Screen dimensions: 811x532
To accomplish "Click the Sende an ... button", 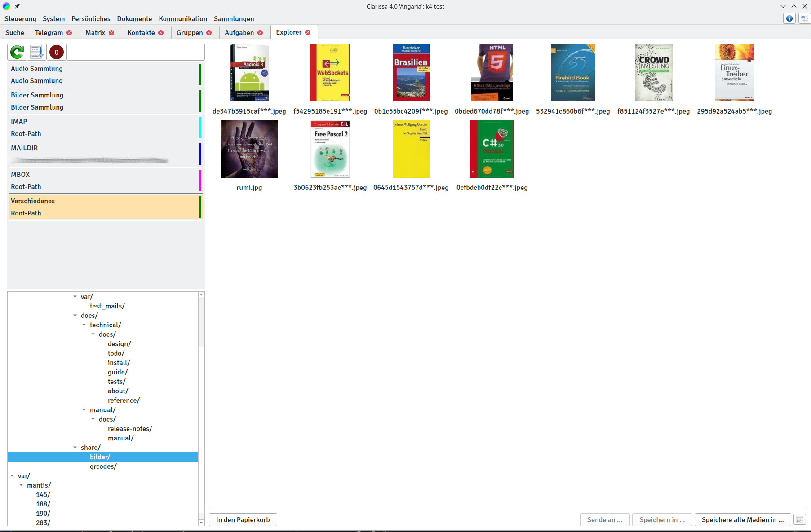I will (605, 519).
